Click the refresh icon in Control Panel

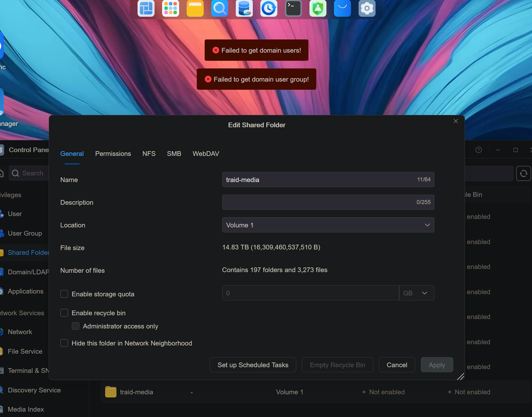(x=523, y=173)
